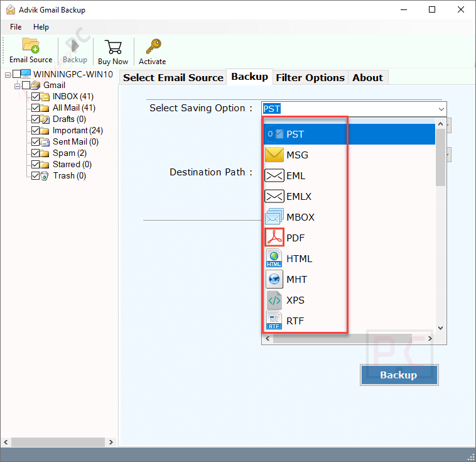Screen dimensions: 476x462
Task: Collapse the Gmail tree node
Action: tap(18, 86)
